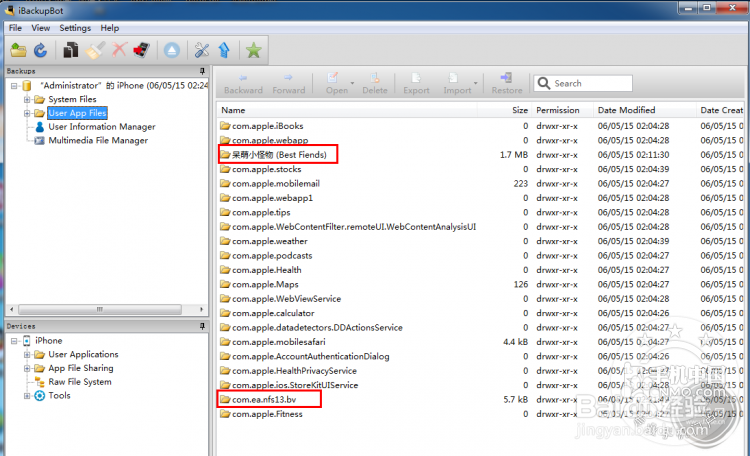Viewport: 750px width, 456px height.
Task: Select User Information Manager
Action: (x=101, y=127)
